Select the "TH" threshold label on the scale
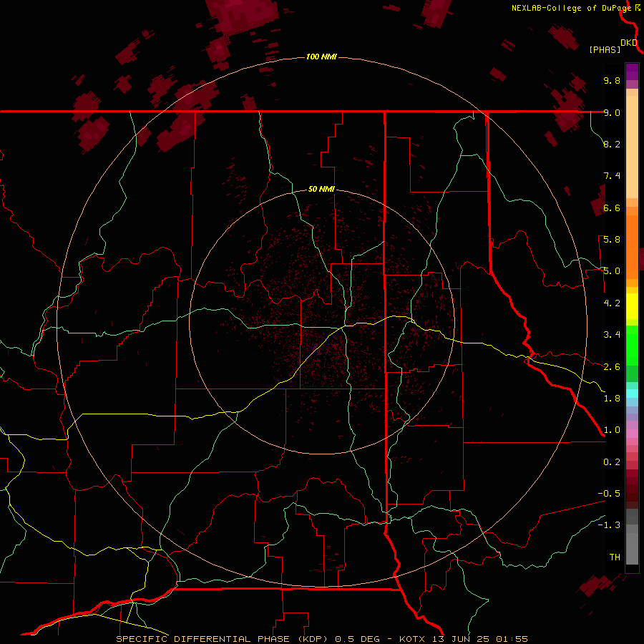 615,557
